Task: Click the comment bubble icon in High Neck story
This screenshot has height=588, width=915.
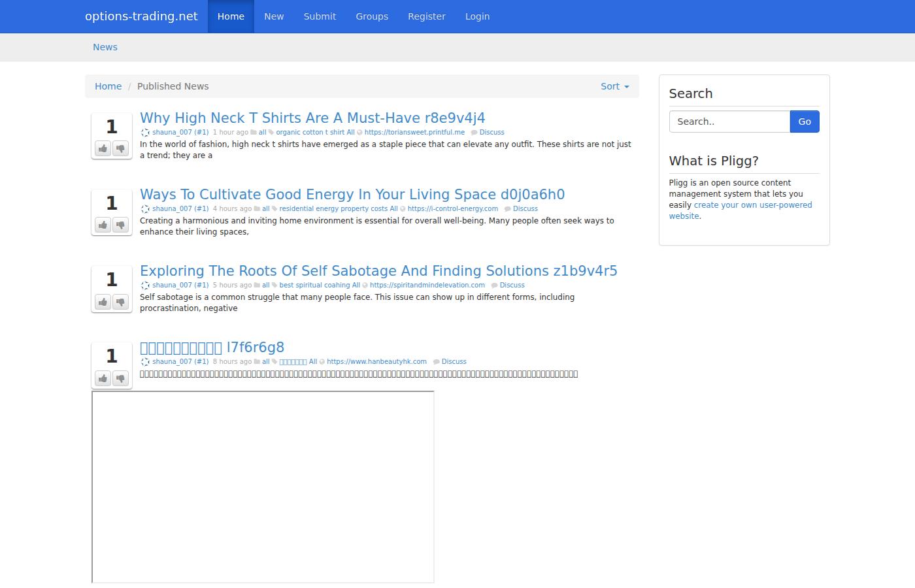Action: tap(474, 133)
